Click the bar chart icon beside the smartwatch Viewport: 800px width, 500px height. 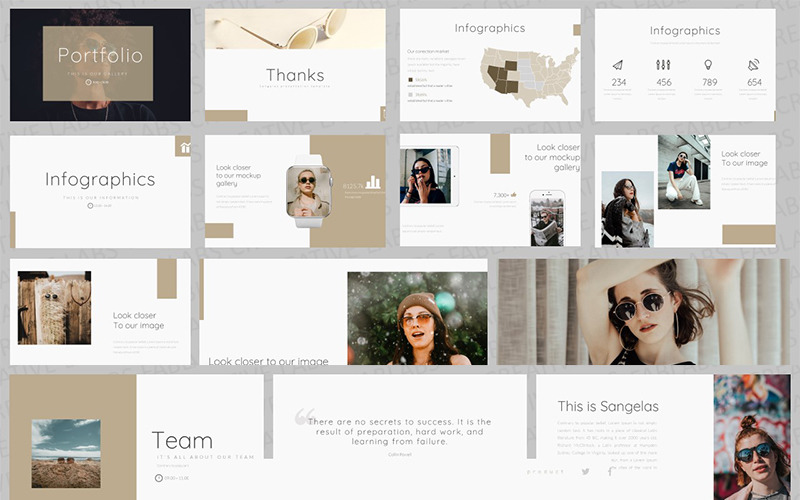click(373, 182)
